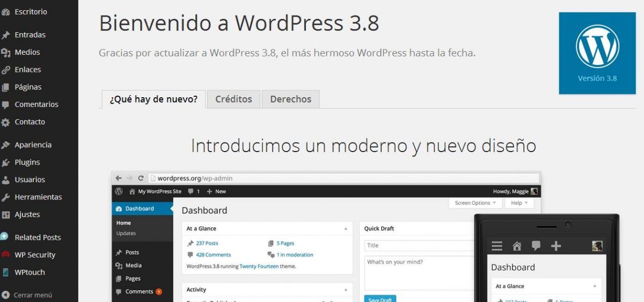The width and height of the screenshot is (644, 302).
Task: Click the Dashboard item in the preview sidebar
Action: click(x=142, y=208)
